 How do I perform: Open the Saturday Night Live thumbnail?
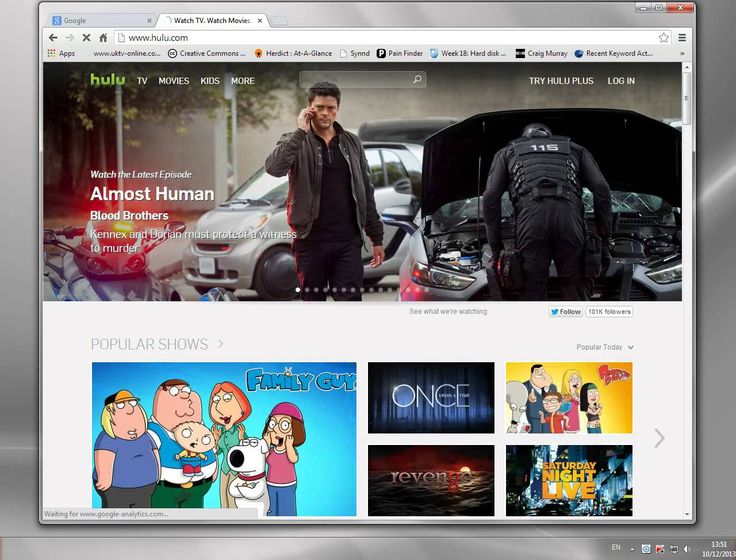pos(569,480)
